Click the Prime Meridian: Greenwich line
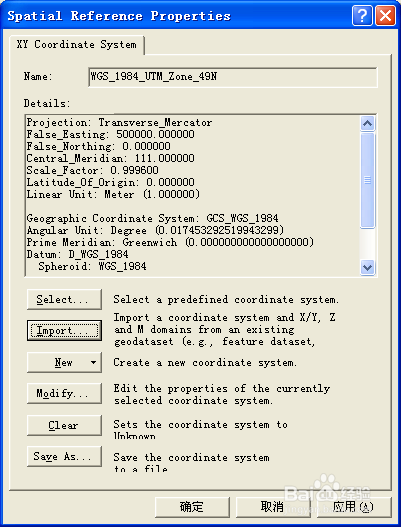 click(170, 242)
